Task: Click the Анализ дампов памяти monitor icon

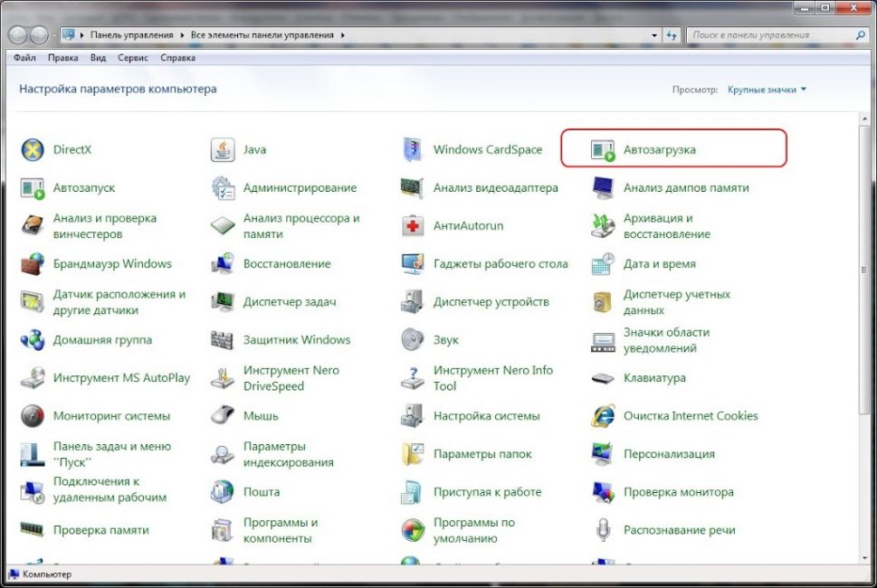Action: click(x=603, y=188)
